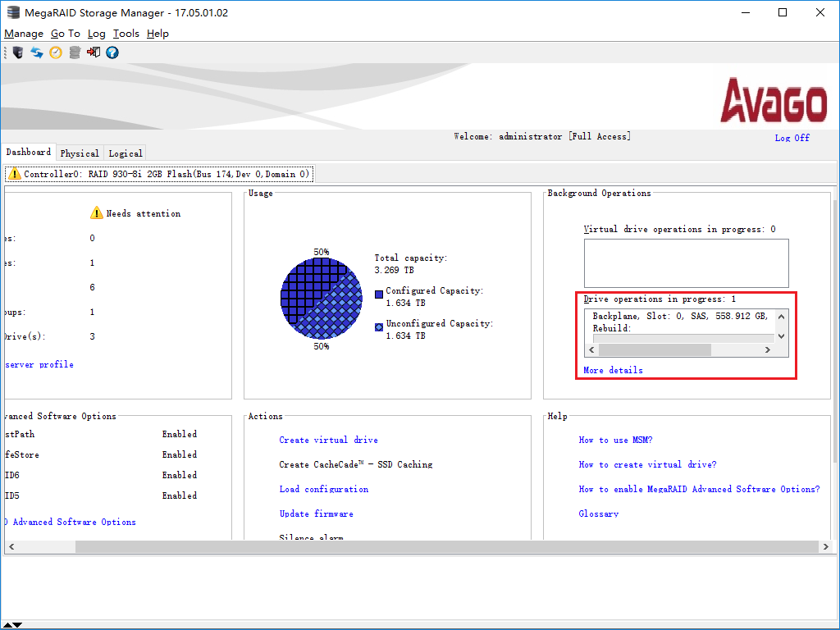
Task: Open the Go To menu
Action: pyautogui.click(x=66, y=34)
